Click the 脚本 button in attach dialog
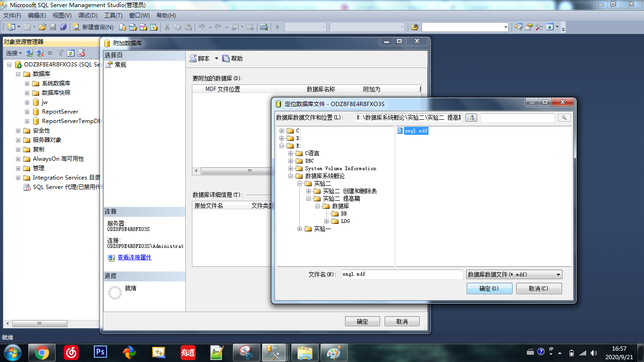 point(200,58)
